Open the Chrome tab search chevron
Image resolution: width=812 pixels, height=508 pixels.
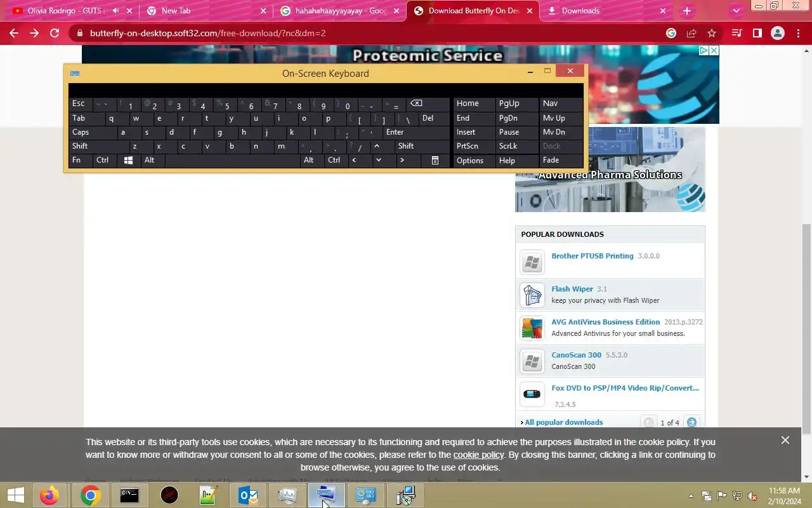tap(737, 11)
